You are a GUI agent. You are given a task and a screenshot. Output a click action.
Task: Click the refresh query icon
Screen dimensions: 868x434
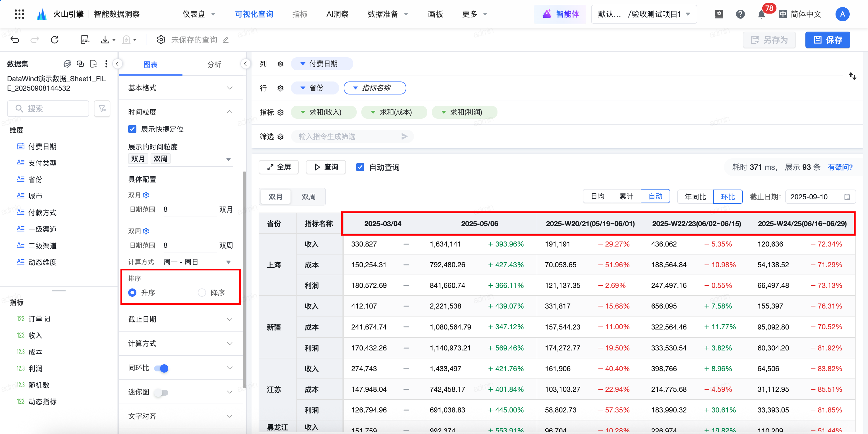tap(55, 40)
